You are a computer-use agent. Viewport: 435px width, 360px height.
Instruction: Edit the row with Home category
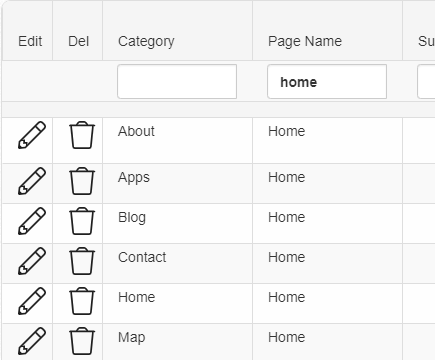(32, 301)
